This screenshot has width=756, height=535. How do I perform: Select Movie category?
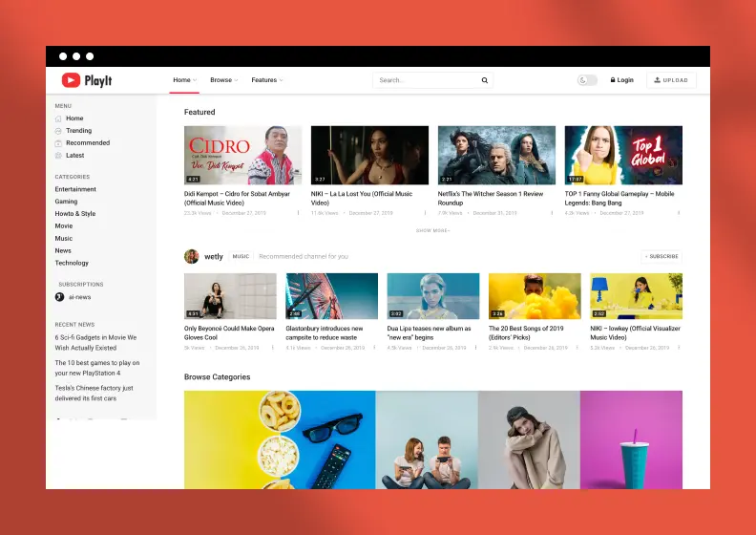tap(64, 225)
